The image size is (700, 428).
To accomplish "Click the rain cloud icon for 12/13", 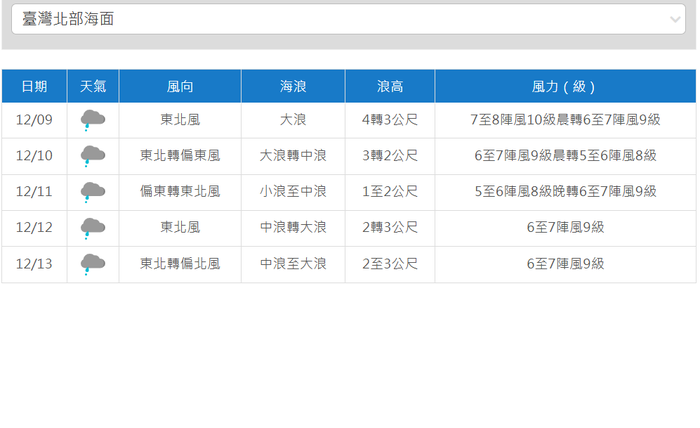I will 93,264.
